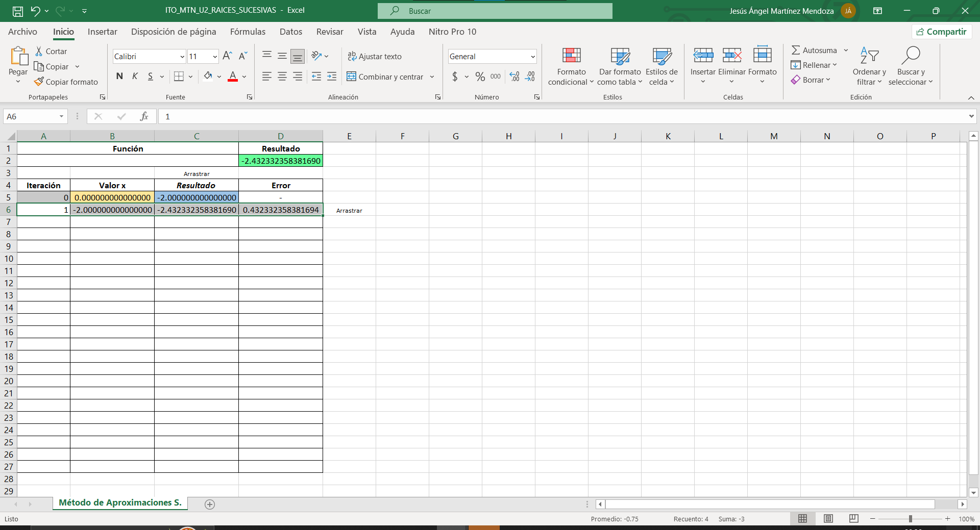This screenshot has height=530, width=980.
Task: Click the Pegar button
Action: pos(18,66)
